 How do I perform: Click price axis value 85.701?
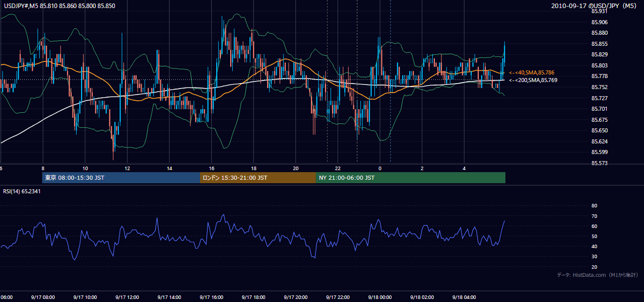coord(600,109)
